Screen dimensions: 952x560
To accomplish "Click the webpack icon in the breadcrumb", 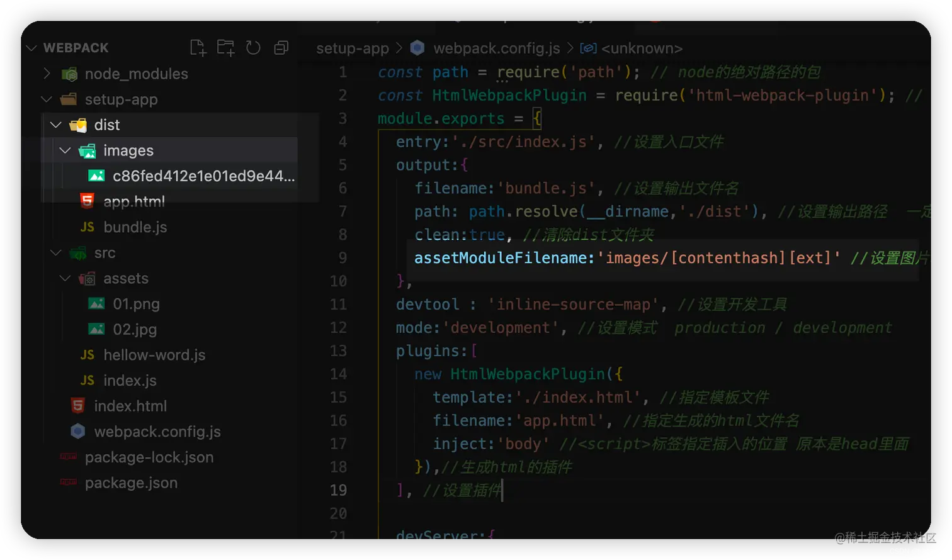I will point(417,48).
